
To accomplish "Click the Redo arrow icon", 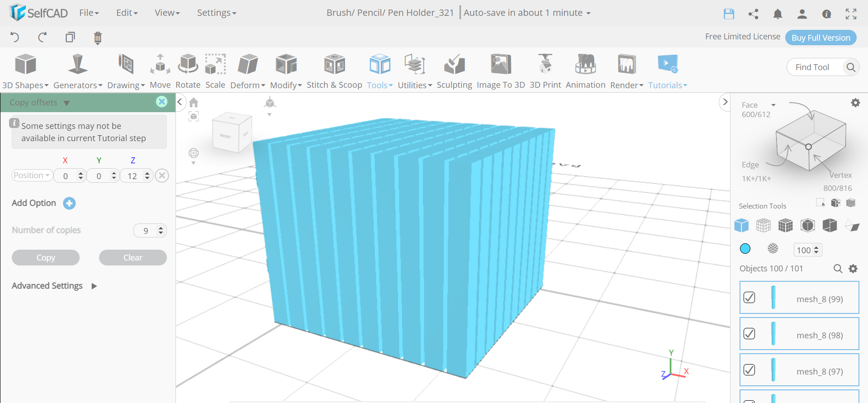I will (43, 37).
